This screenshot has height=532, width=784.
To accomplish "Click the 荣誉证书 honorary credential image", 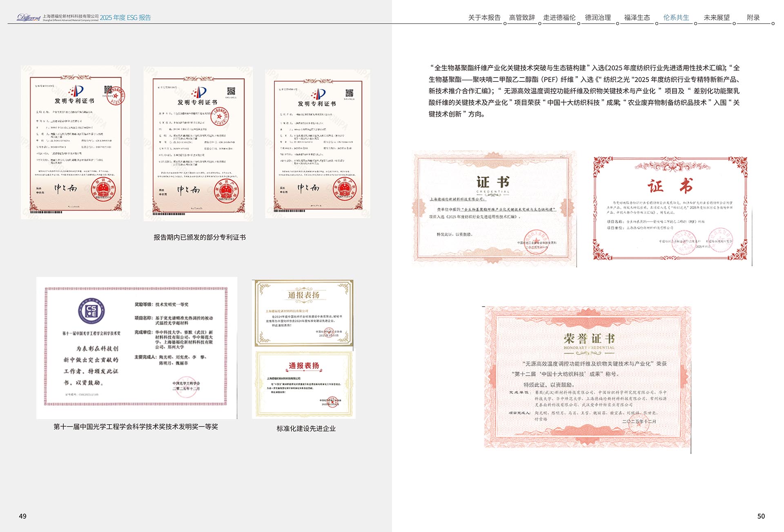I will pyautogui.click(x=588, y=378).
